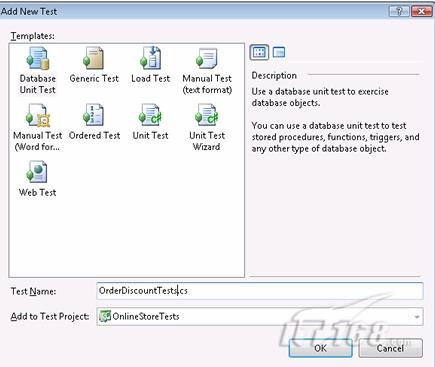This screenshot has width=435, height=367.
Task: Click in the Test Name input field
Action: tap(260, 291)
